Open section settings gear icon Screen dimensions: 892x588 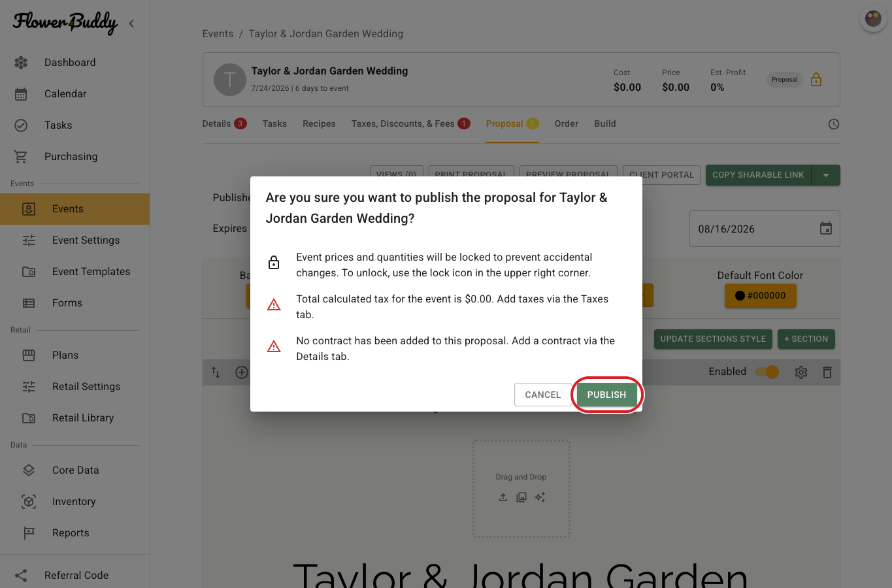pos(801,372)
